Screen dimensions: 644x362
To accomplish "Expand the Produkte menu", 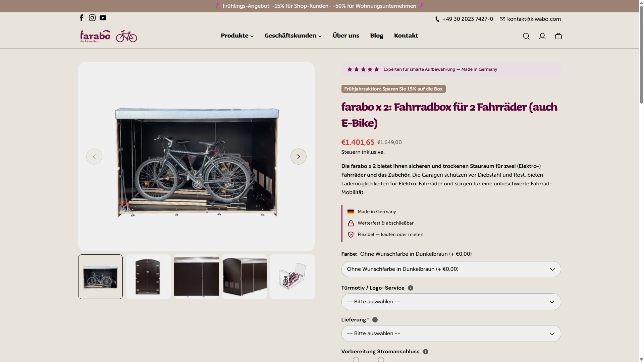I will 237,36.
